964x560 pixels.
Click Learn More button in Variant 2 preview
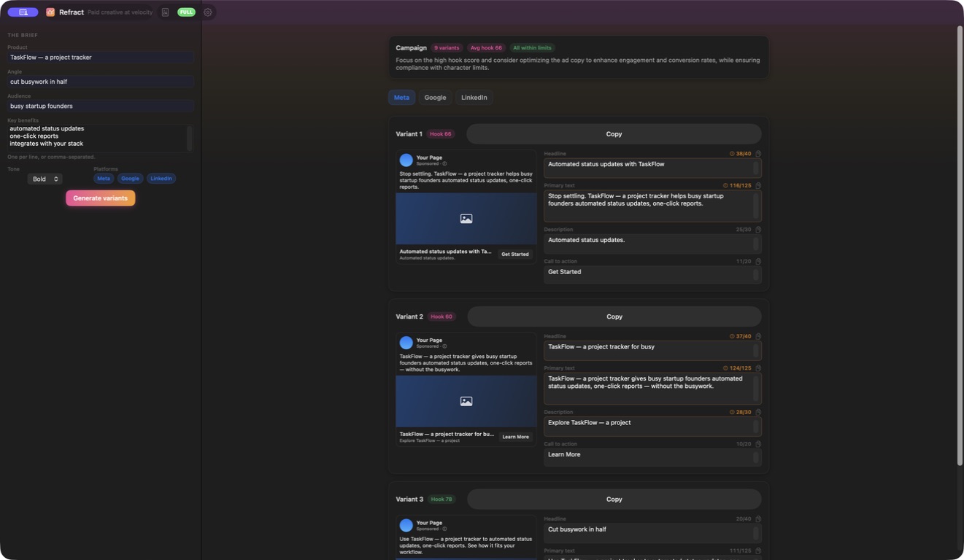click(515, 437)
